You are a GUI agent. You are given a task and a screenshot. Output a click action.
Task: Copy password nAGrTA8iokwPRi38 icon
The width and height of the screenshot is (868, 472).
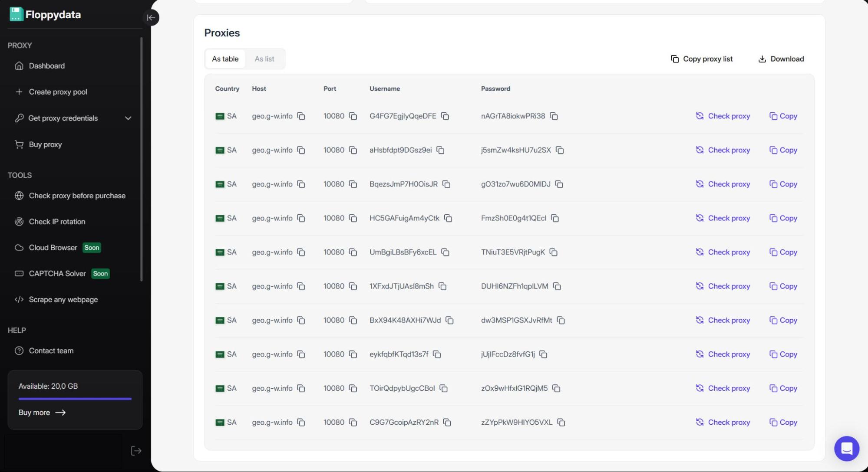(x=554, y=116)
